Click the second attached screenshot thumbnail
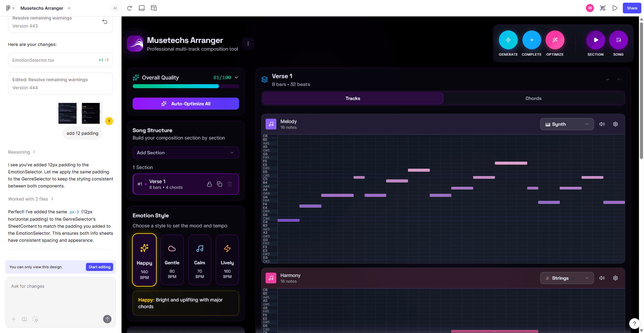The width and height of the screenshot is (644, 333). 91,113
